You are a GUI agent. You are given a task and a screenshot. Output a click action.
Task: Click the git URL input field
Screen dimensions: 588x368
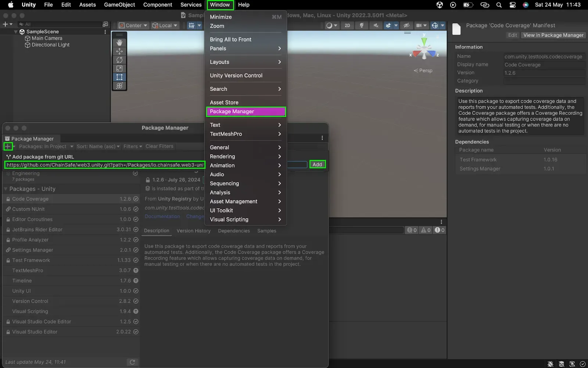[x=105, y=165]
